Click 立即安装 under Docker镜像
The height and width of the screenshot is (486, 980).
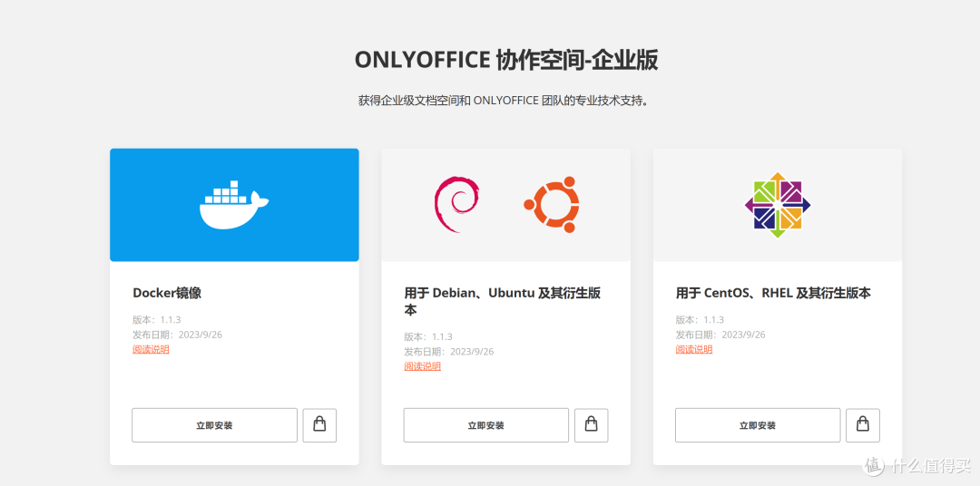pyautogui.click(x=214, y=425)
